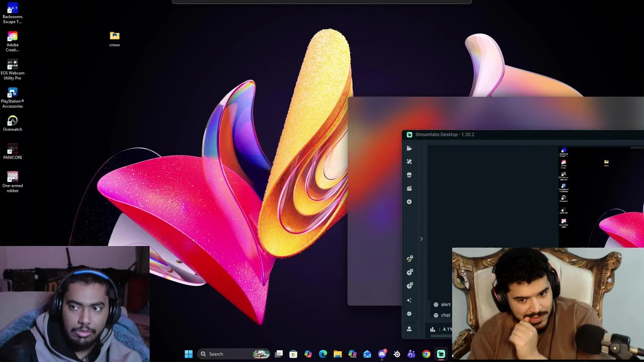Click the taskbar Search box

pos(233,354)
